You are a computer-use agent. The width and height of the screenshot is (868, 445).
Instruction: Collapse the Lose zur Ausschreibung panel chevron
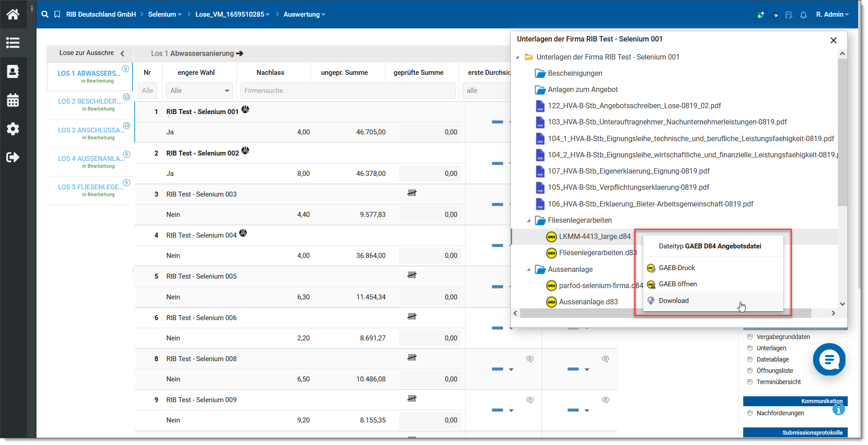click(122, 53)
